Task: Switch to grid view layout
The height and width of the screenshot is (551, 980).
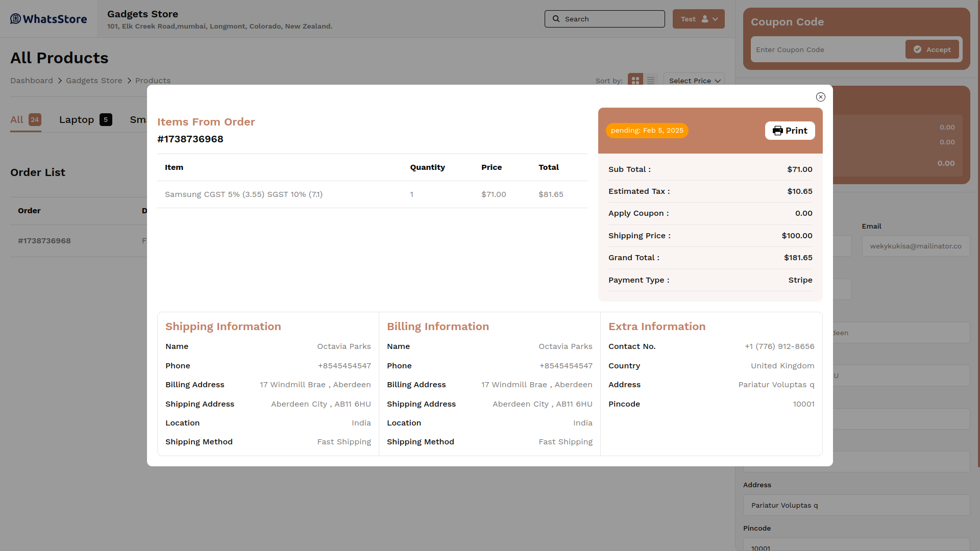Action: point(635,81)
